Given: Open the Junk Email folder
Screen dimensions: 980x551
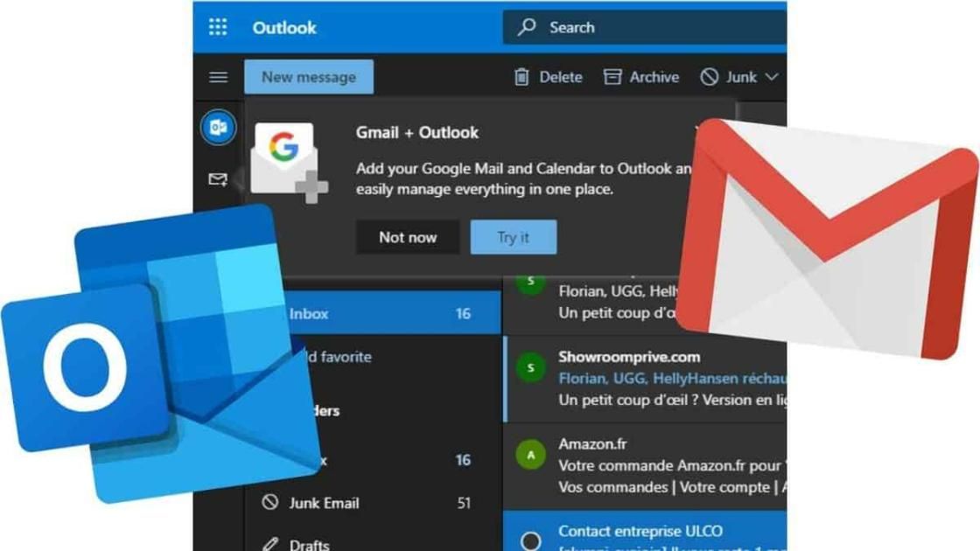Looking at the screenshot, I should (324, 503).
